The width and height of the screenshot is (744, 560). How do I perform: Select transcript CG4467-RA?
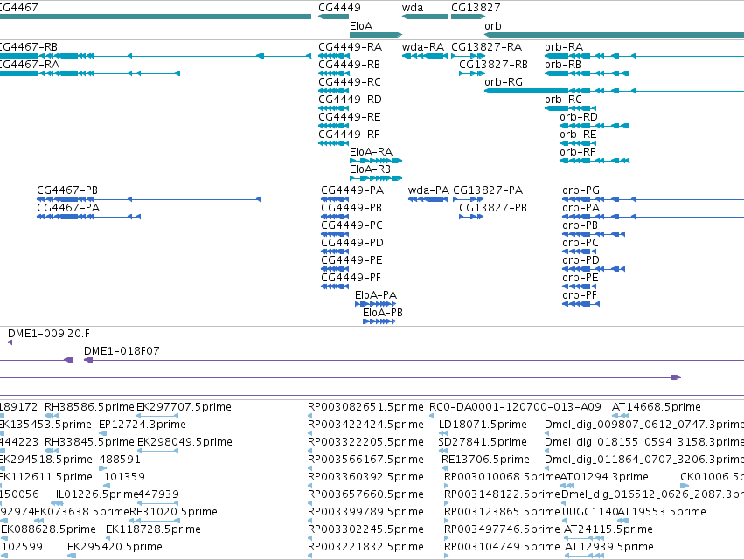coord(90,73)
